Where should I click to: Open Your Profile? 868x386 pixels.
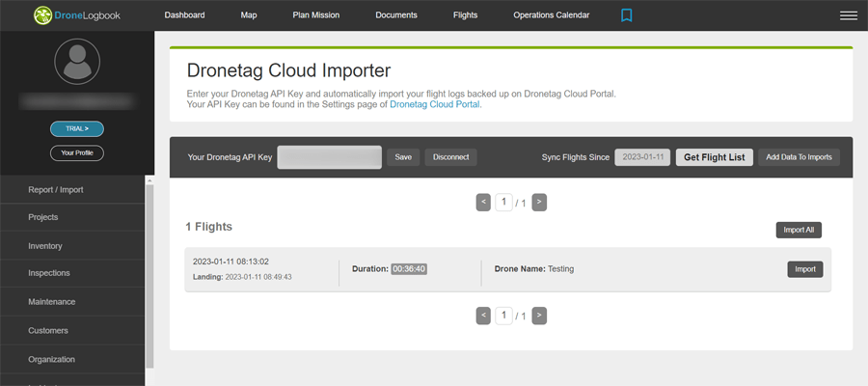(x=77, y=152)
